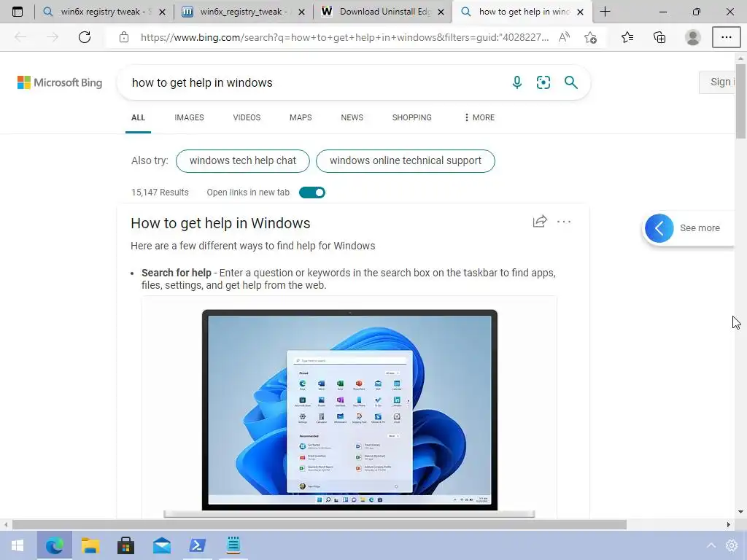Click the scroll down arrow
Viewport: 747px width, 560px height.
[741, 512]
